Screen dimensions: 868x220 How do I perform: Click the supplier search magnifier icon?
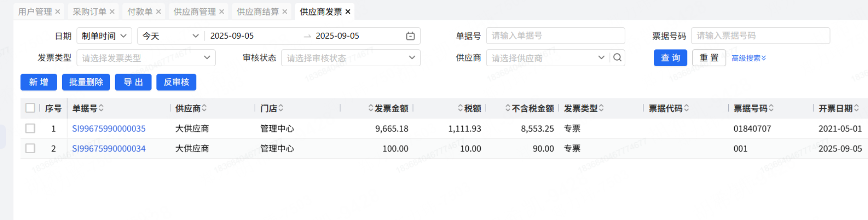(617, 58)
